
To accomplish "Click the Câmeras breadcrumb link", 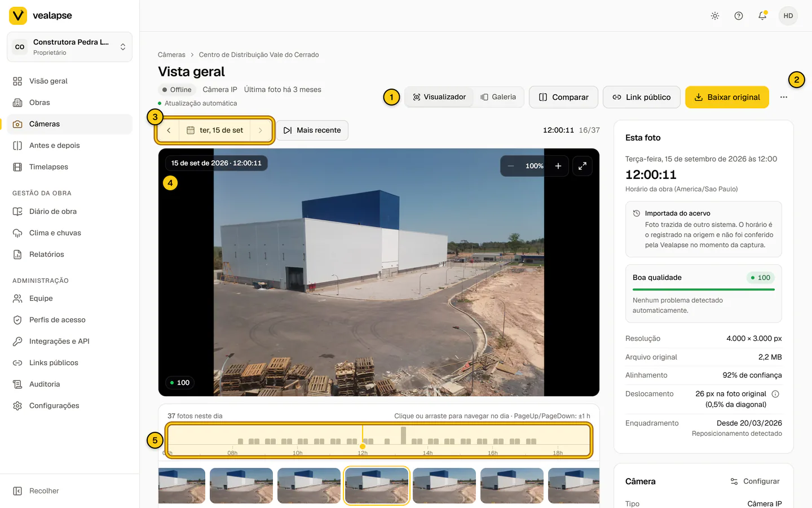I will click(171, 55).
